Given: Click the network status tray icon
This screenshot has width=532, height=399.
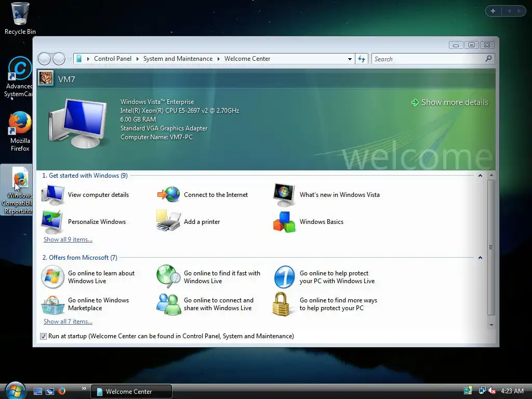Looking at the screenshot, I should click(x=482, y=391).
